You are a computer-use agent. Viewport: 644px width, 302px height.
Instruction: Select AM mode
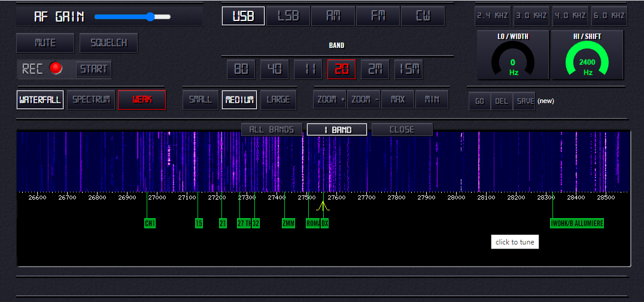(333, 16)
